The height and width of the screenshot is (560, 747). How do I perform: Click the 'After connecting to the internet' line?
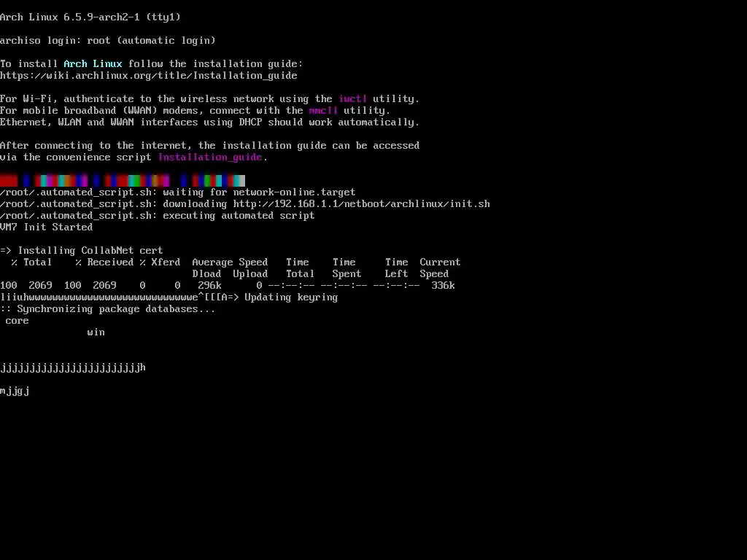coord(209,145)
